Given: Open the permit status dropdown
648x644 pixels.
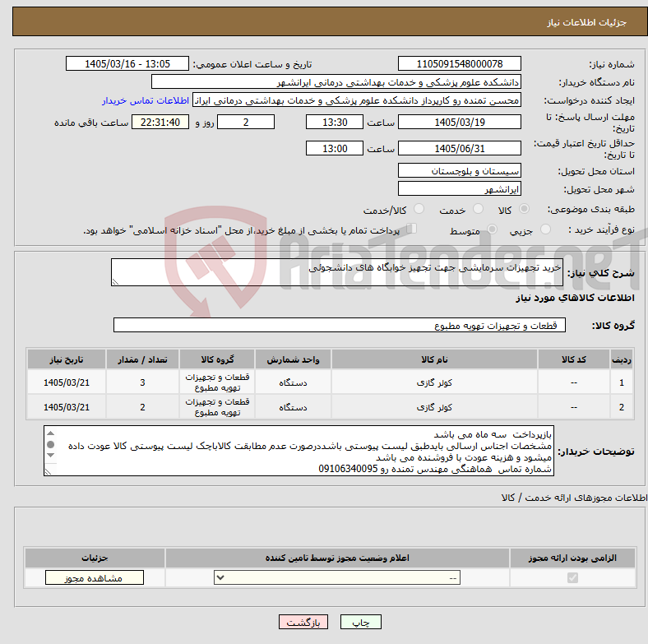Looking at the screenshot, I should coord(337,577).
